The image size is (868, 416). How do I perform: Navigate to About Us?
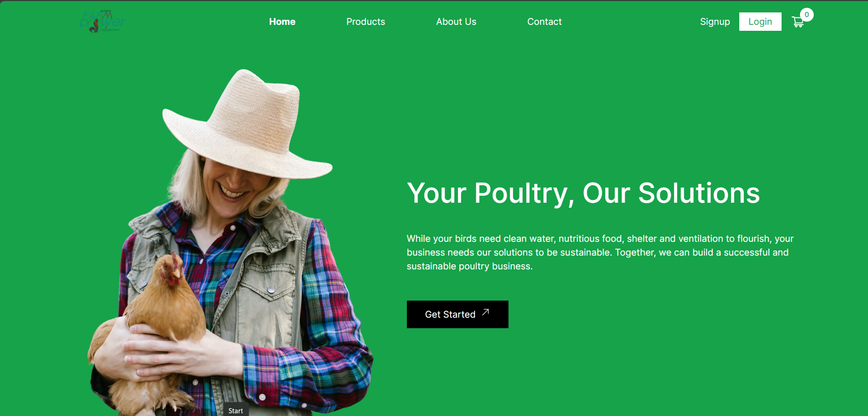pyautogui.click(x=456, y=22)
